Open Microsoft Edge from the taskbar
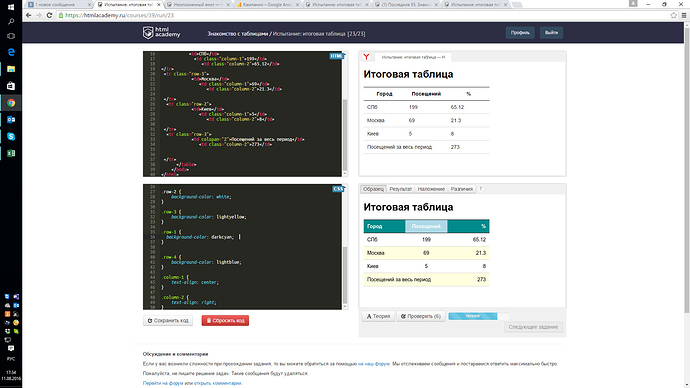 (x=11, y=52)
